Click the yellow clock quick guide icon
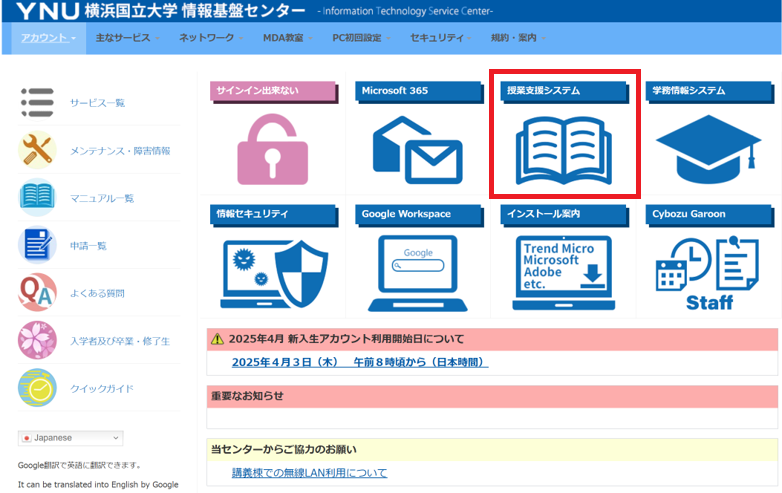Image resolution: width=782 pixels, height=493 pixels. 37,388
